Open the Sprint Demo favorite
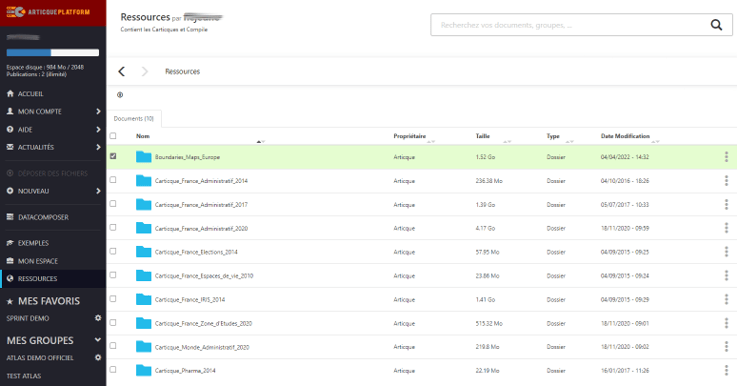 (x=28, y=318)
